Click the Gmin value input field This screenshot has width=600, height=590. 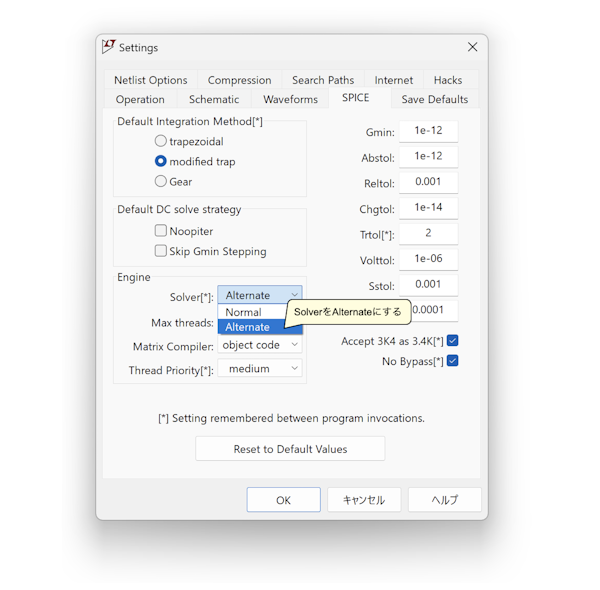click(428, 131)
